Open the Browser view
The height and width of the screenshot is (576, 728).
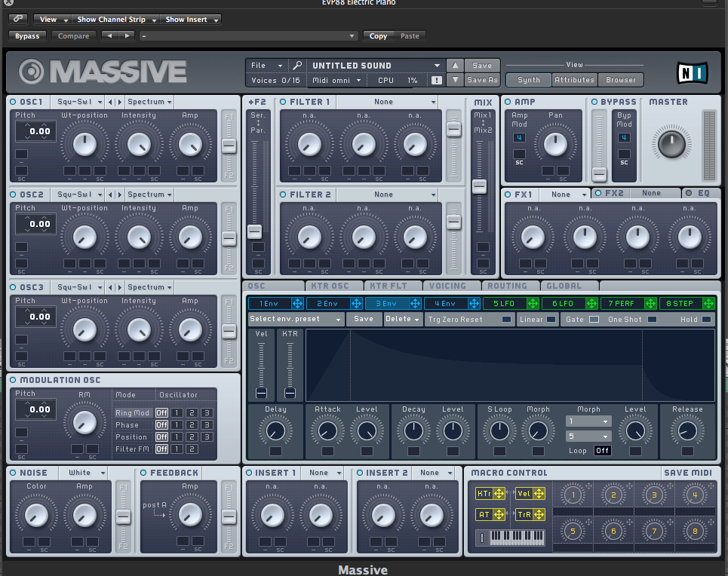pos(621,80)
